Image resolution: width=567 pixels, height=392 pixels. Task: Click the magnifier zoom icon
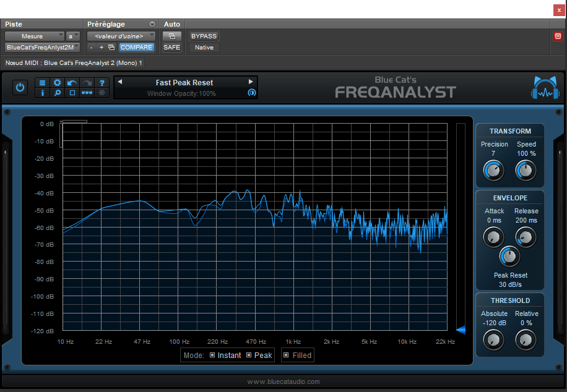(57, 93)
